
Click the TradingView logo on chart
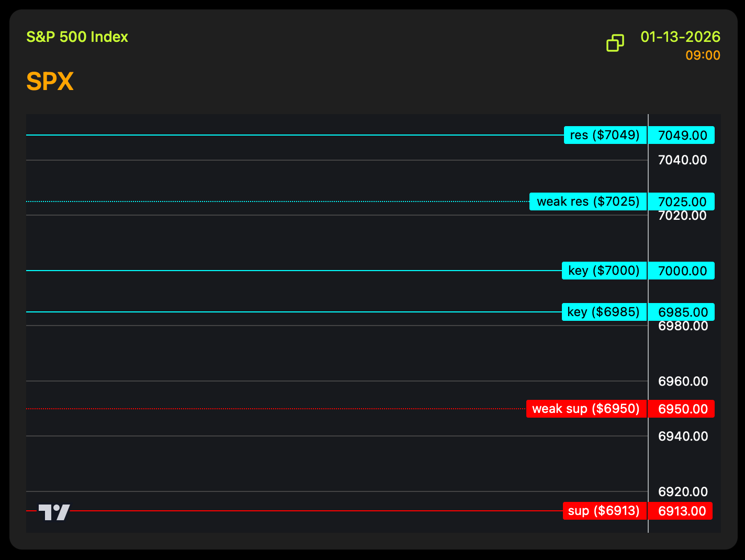coord(54,512)
